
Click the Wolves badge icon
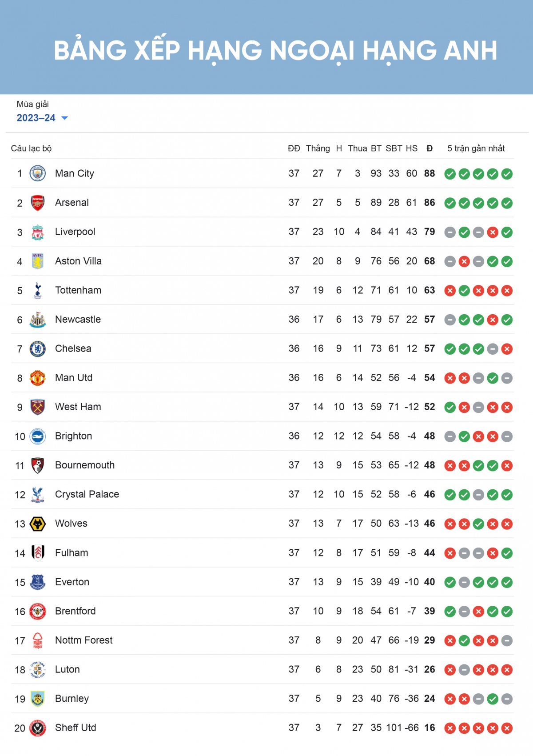coord(38,524)
